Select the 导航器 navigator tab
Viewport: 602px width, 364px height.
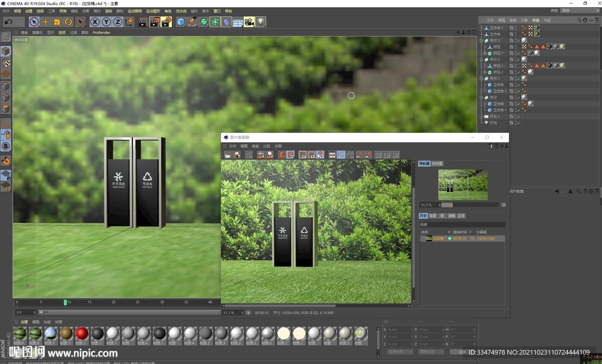pos(424,163)
